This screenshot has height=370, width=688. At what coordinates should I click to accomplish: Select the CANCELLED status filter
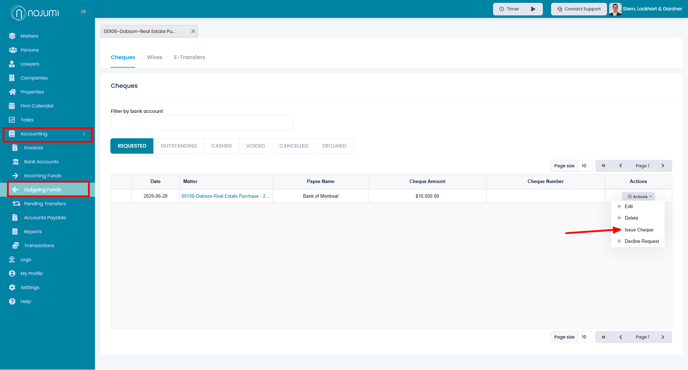(x=294, y=146)
